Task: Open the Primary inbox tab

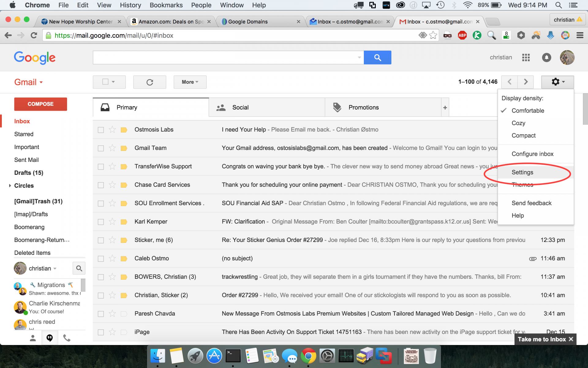Action: 127,107
